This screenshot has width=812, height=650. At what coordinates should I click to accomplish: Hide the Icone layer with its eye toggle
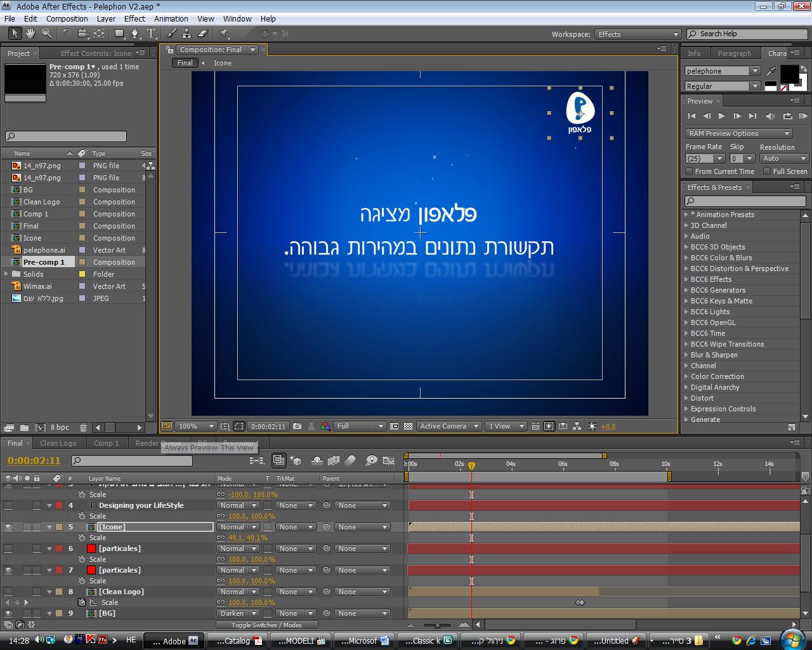pos(8,527)
